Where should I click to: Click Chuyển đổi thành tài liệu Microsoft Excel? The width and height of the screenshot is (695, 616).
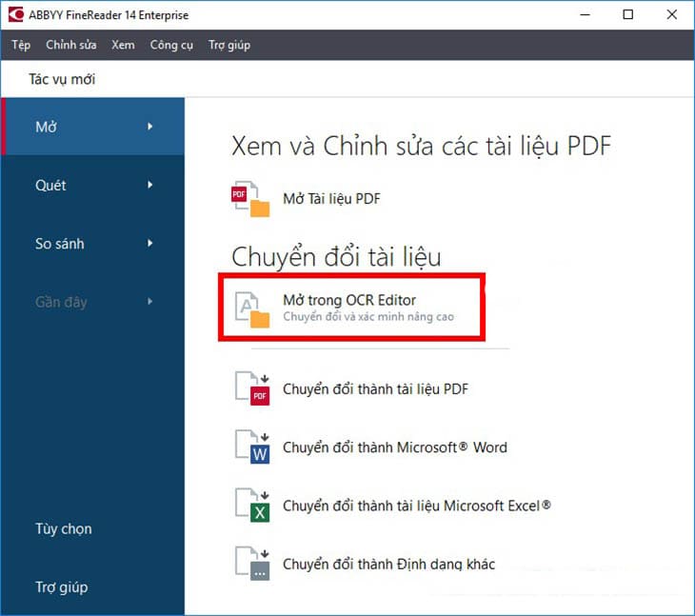point(417,506)
